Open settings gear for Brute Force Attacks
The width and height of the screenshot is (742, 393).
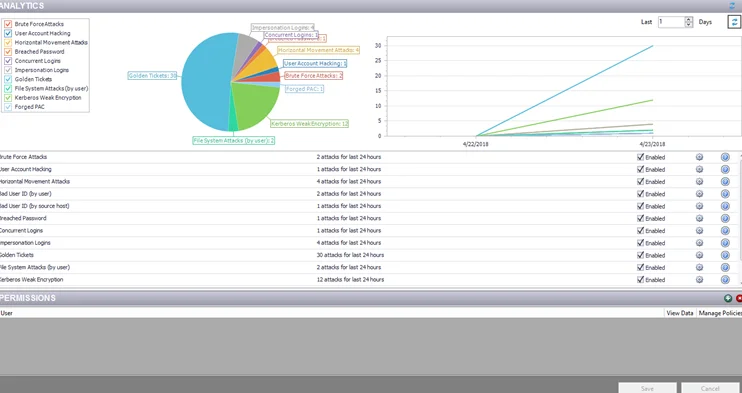click(699, 157)
